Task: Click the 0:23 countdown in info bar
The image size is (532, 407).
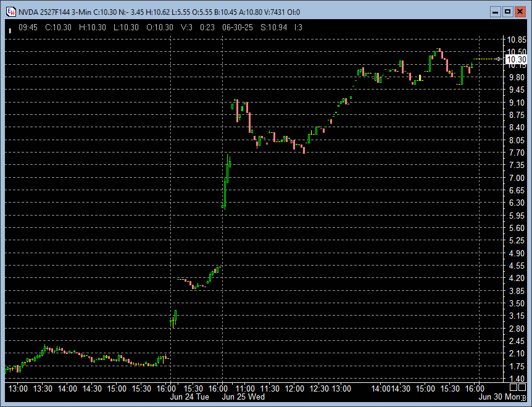Action: click(207, 28)
